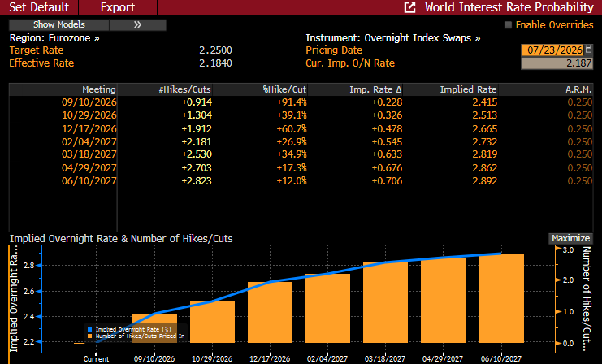Click the orange Number of Hikes/Cuts legend marker

point(90,336)
